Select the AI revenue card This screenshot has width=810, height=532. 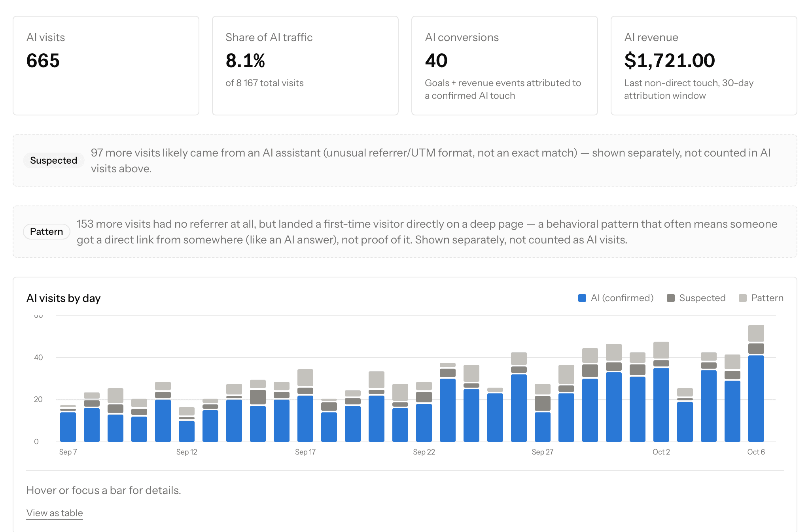pyautogui.click(x=704, y=66)
